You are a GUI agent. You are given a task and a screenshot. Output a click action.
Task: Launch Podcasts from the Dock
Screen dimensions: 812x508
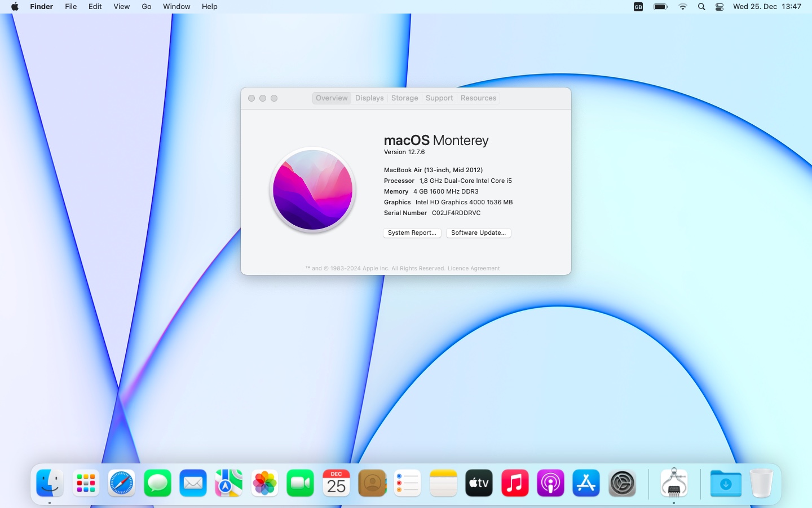click(x=550, y=483)
